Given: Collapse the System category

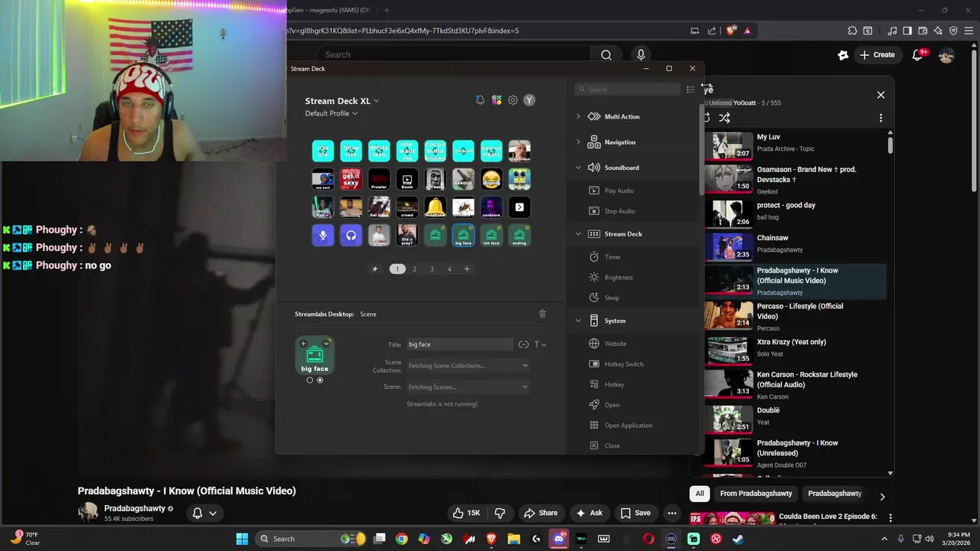Looking at the screenshot, I should 578,321.
